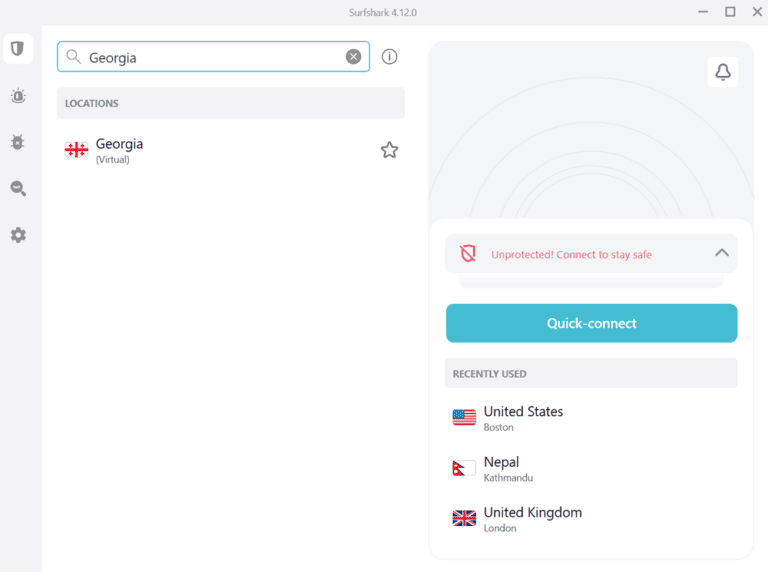768x572 pixels.
Task: Open the notifications bell
Action: coord(723,72)
